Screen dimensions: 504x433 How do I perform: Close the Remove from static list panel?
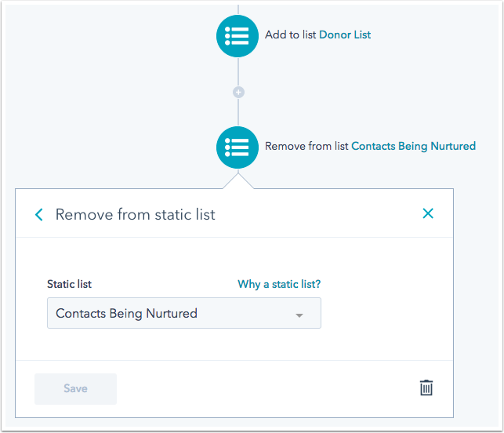pos(428,213)
